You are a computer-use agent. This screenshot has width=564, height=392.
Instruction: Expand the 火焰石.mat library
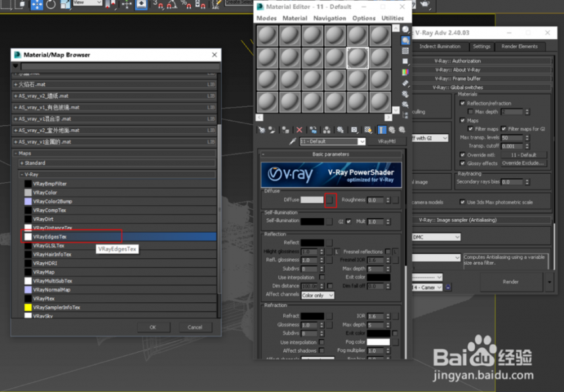point(16,85)
